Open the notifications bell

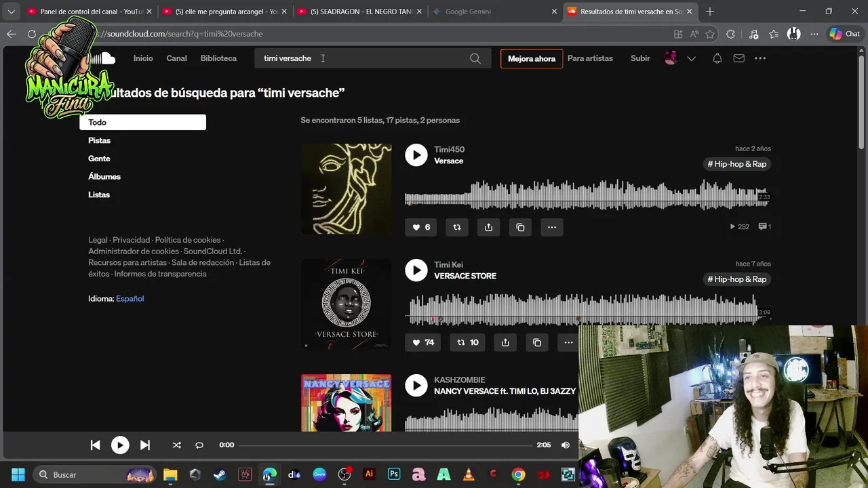coord(717,58)
